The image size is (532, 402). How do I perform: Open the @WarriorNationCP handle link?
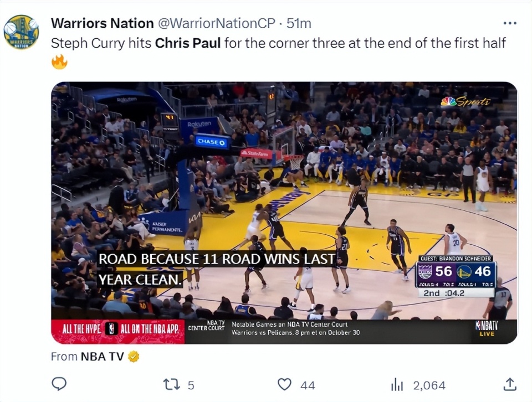pyautogui.click(x=217, y=23)
